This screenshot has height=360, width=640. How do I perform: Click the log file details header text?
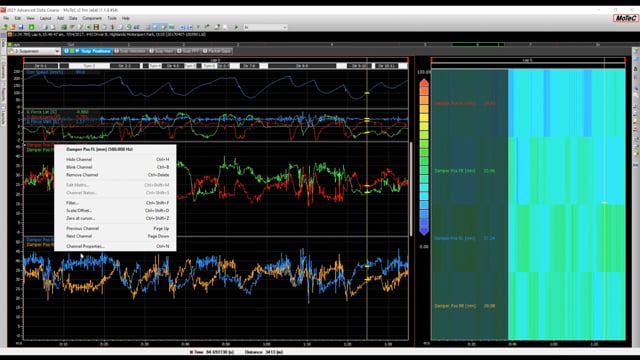point(109,35)
